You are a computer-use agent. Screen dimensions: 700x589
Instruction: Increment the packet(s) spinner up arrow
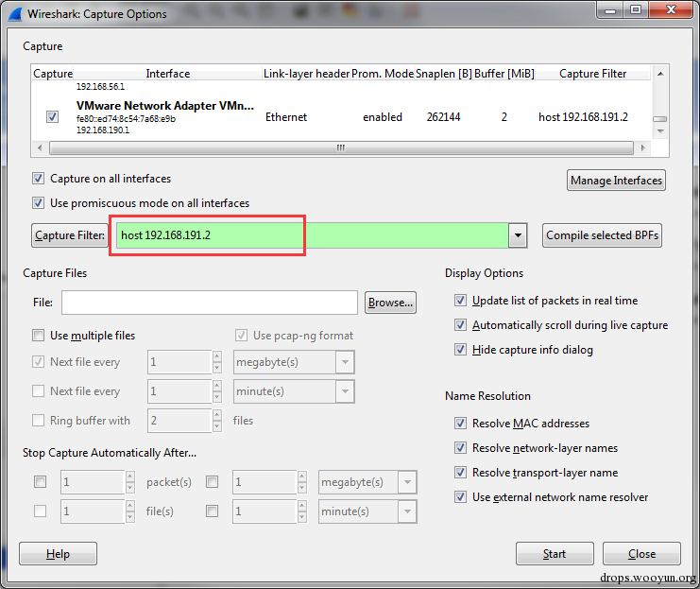pyautogui.click(x=130, y=476)
